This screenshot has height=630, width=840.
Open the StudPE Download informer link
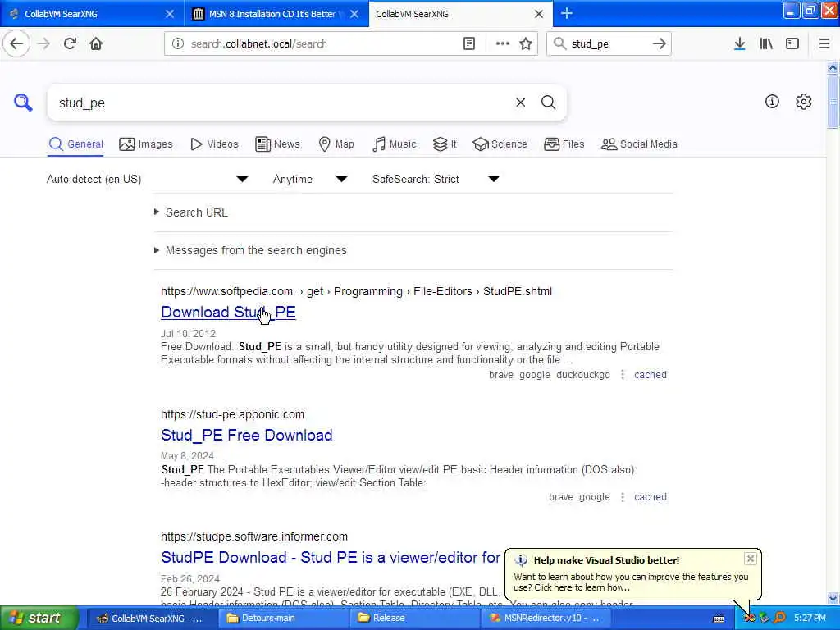(331, 557)
